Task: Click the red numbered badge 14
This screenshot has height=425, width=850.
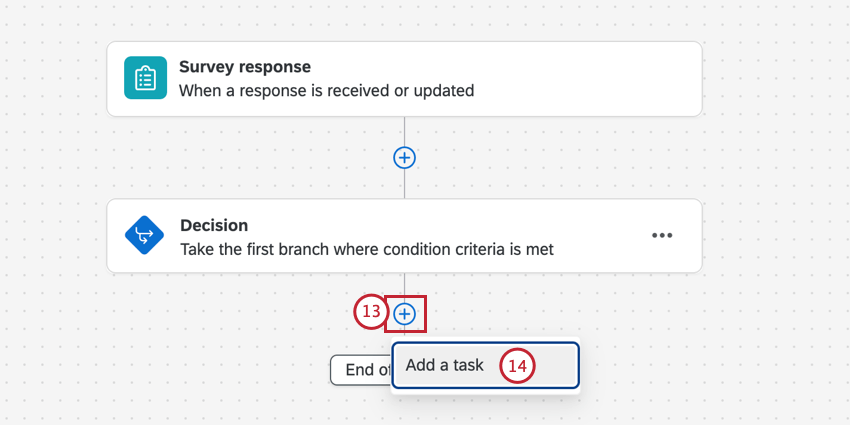Action: (517, 366)
